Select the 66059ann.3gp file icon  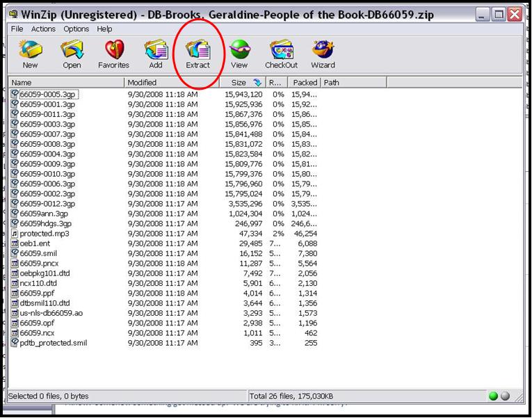coord(15,214)
